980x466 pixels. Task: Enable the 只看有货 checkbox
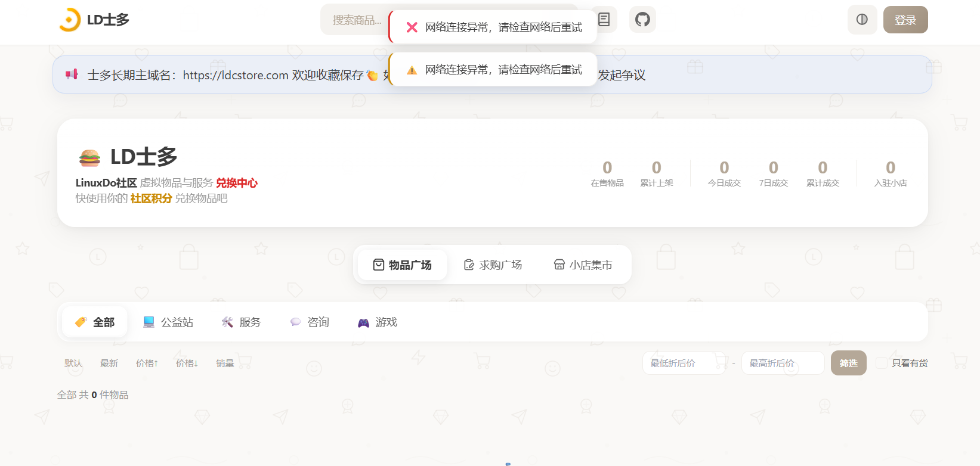point(881,363)
